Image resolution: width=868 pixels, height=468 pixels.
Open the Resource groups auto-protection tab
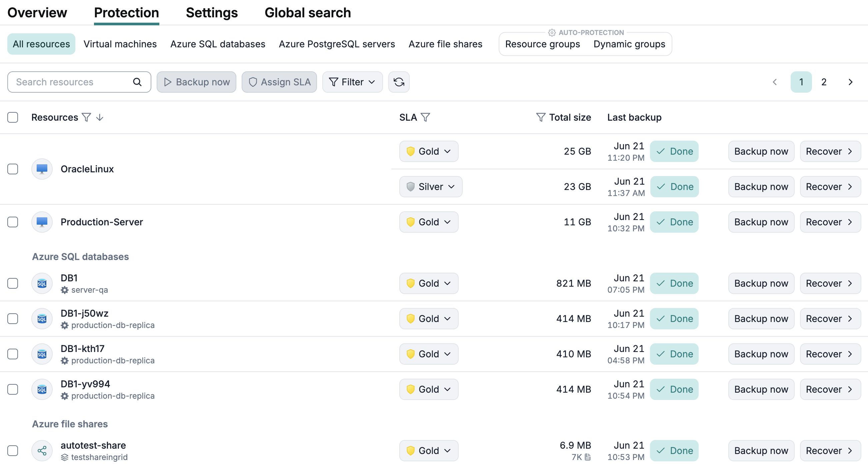coord(543,44)
